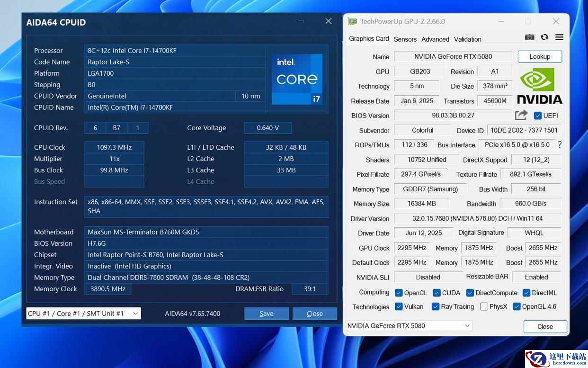Viewport: 588px width, 368px height.
Task: Click the BIOS Version field 98.03.3B.00.27
Action: coord(453,115)
